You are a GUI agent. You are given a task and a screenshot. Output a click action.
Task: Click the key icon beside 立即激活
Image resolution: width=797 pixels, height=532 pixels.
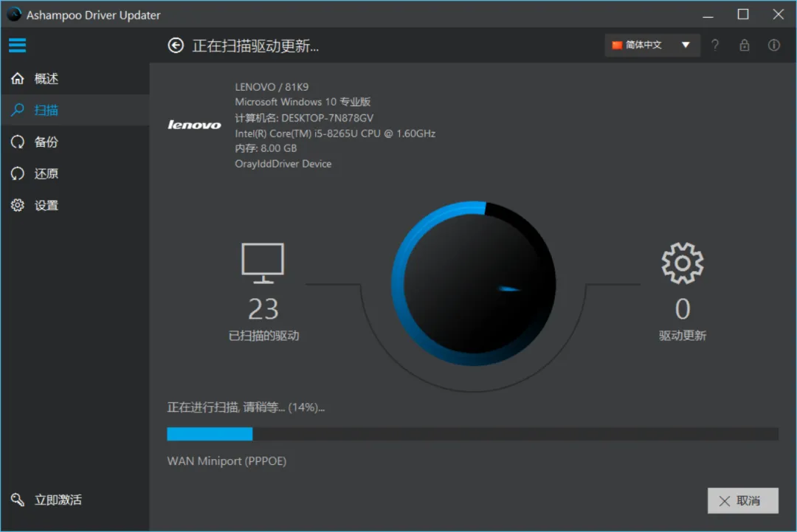(18, 500)
